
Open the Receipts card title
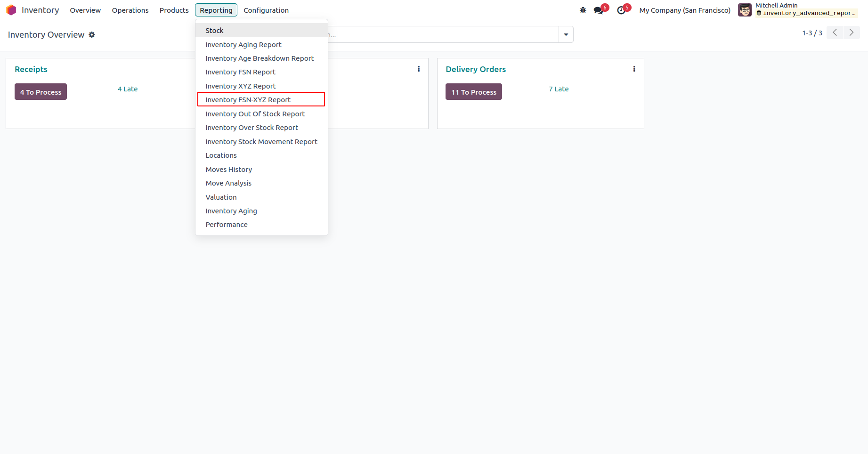[31, 69]
